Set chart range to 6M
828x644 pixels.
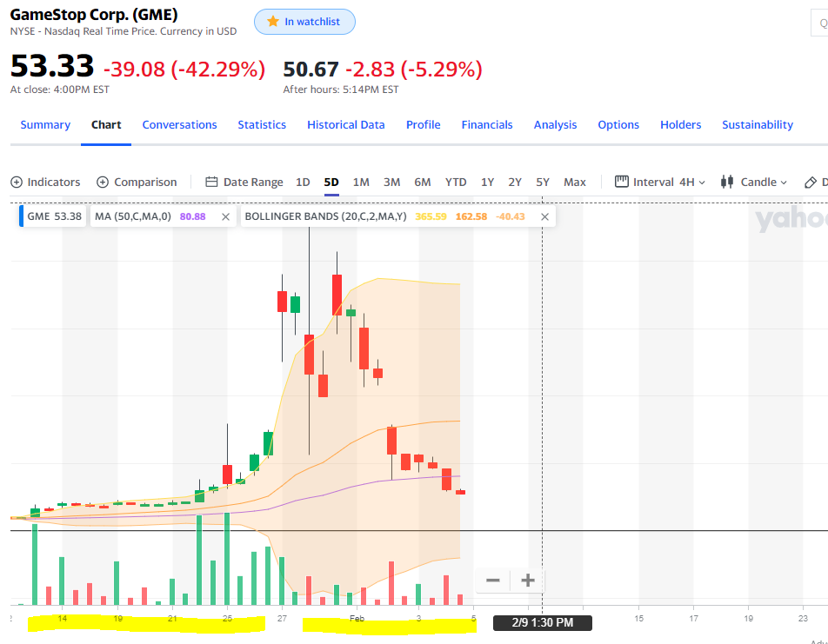point(423,183)
